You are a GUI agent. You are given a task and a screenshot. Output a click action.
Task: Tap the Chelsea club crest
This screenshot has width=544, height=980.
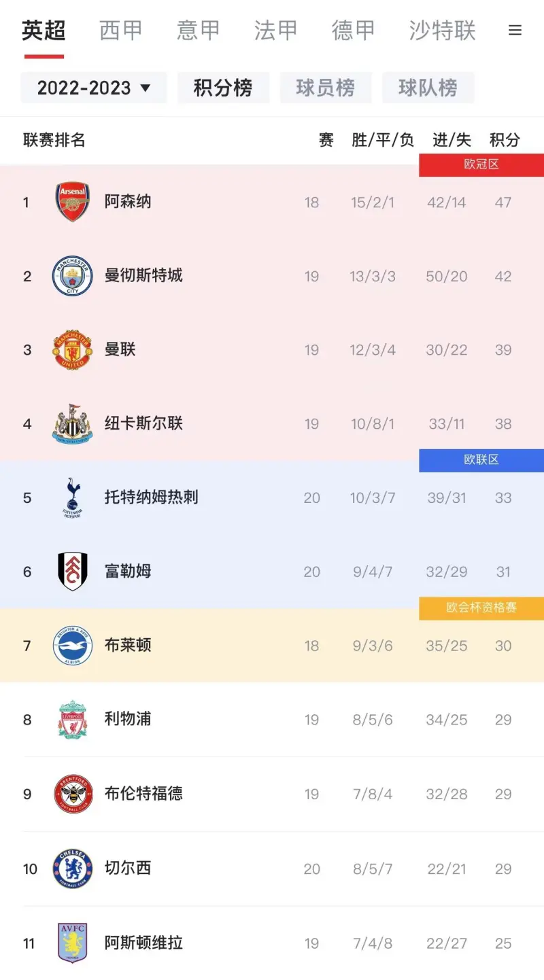(x=73, y=869)
